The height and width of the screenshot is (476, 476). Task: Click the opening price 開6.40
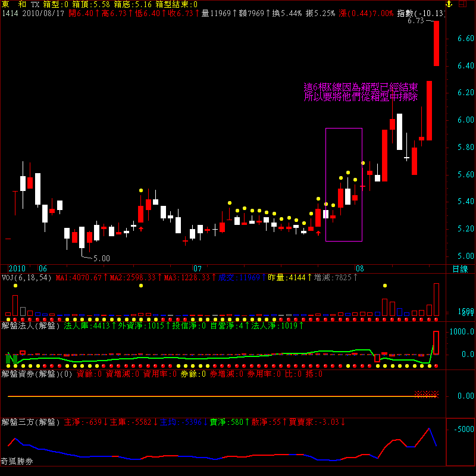81,13
